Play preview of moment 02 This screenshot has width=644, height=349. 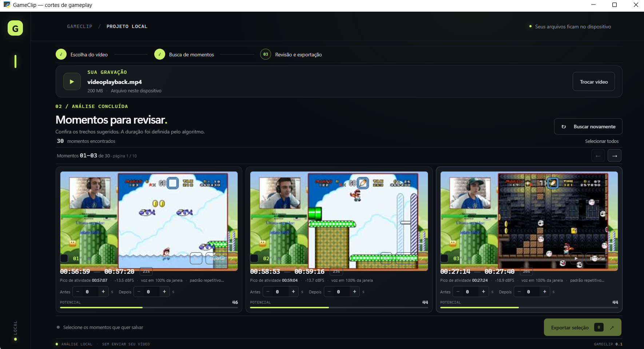(386, 258)
